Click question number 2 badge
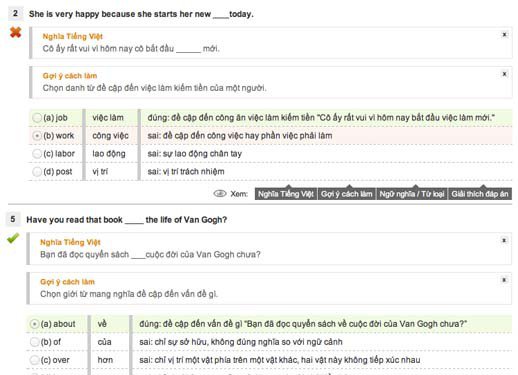 [x=15, y=13]
